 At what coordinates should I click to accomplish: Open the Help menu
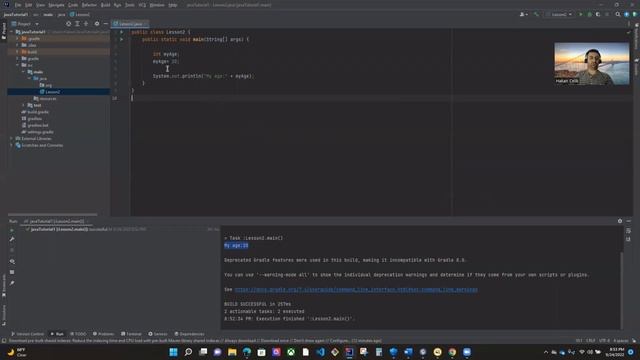click(x=173, y=5)
